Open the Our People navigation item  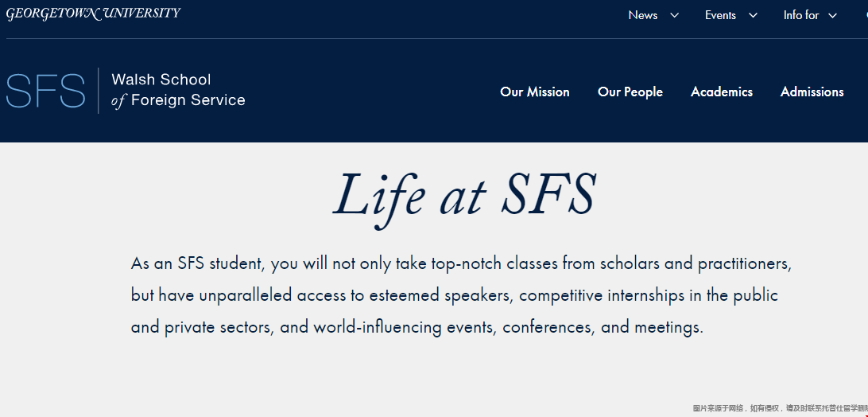[x=630, y=92]
